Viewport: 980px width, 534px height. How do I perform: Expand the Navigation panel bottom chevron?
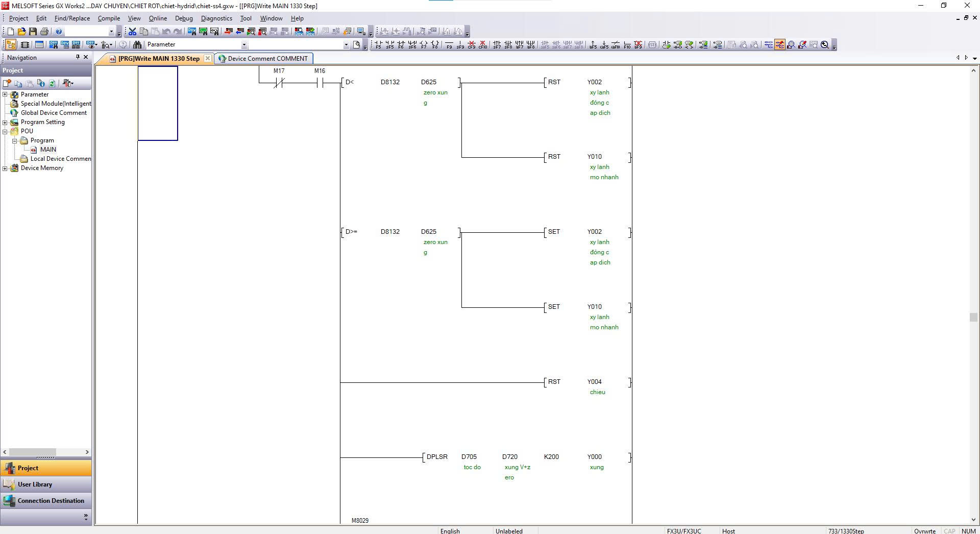pyautogui.click(x=86, y=517)
